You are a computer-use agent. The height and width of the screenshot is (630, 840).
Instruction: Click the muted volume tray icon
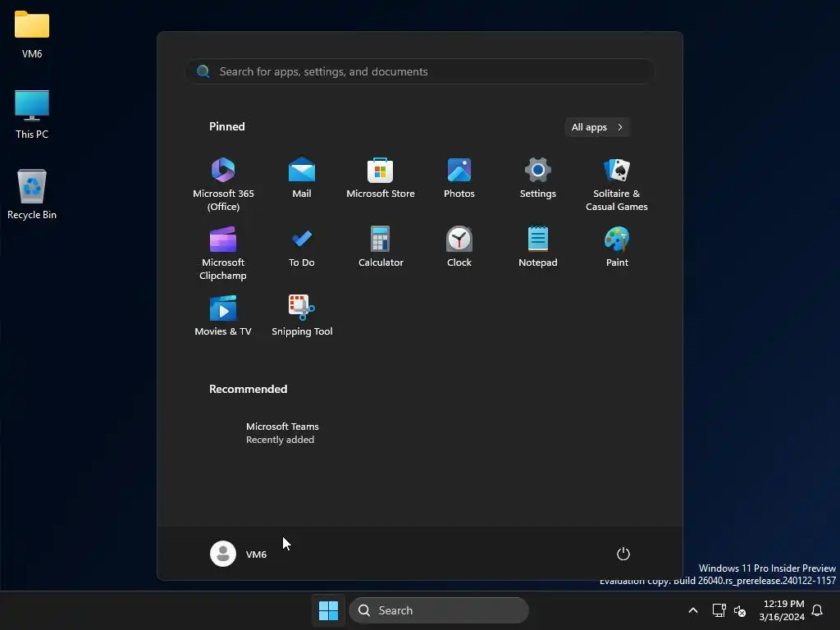740,610
